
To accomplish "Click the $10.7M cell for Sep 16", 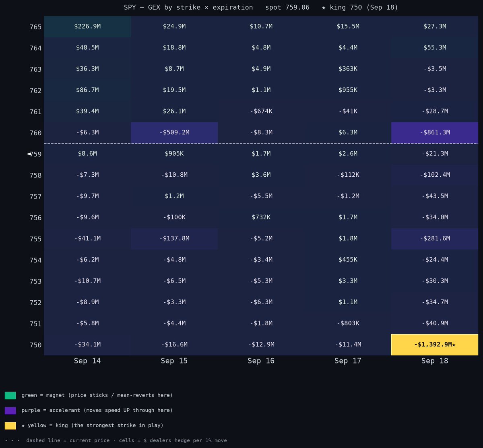I will 261,27.
